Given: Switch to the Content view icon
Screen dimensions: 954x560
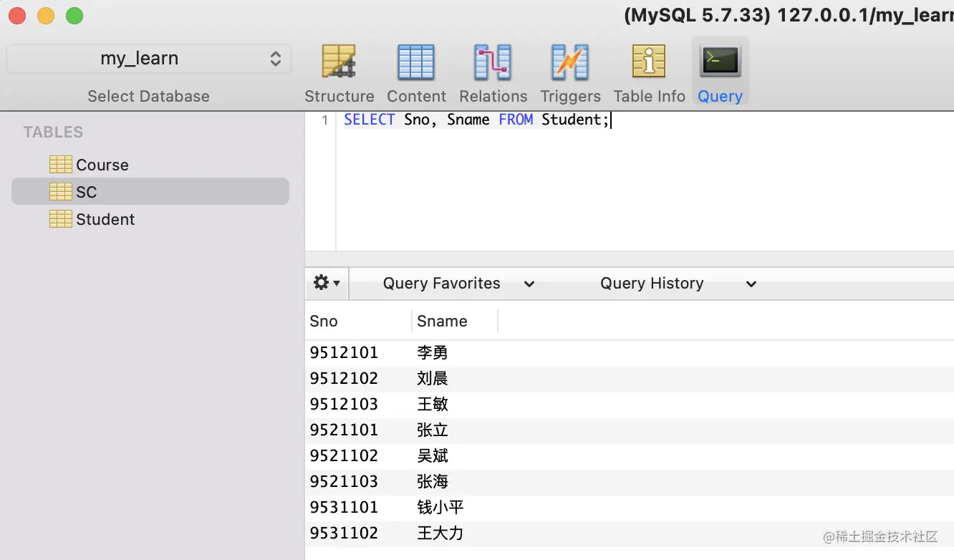Looking at the screenshot, I should 416,63.
